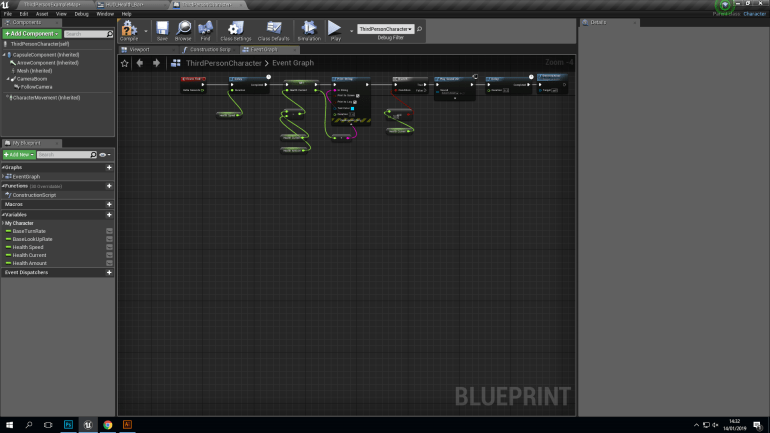
Task: Expand the Print String node advanced arrow
Action: 351,125
